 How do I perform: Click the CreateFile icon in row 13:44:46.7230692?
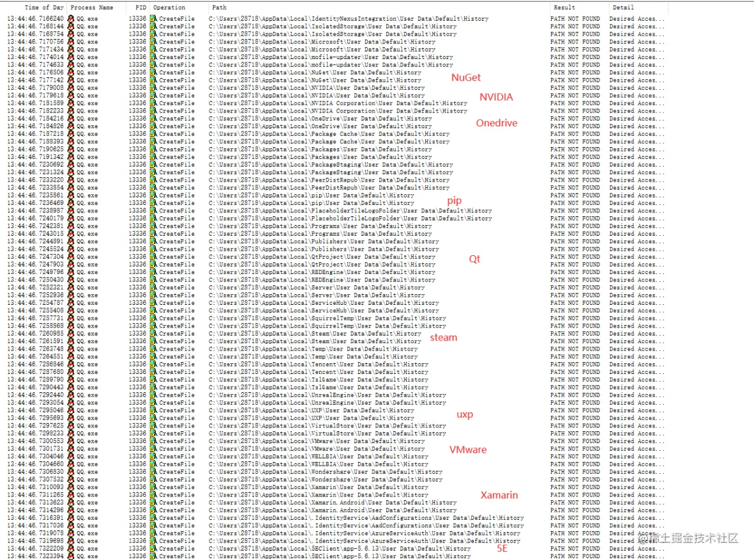153,165
